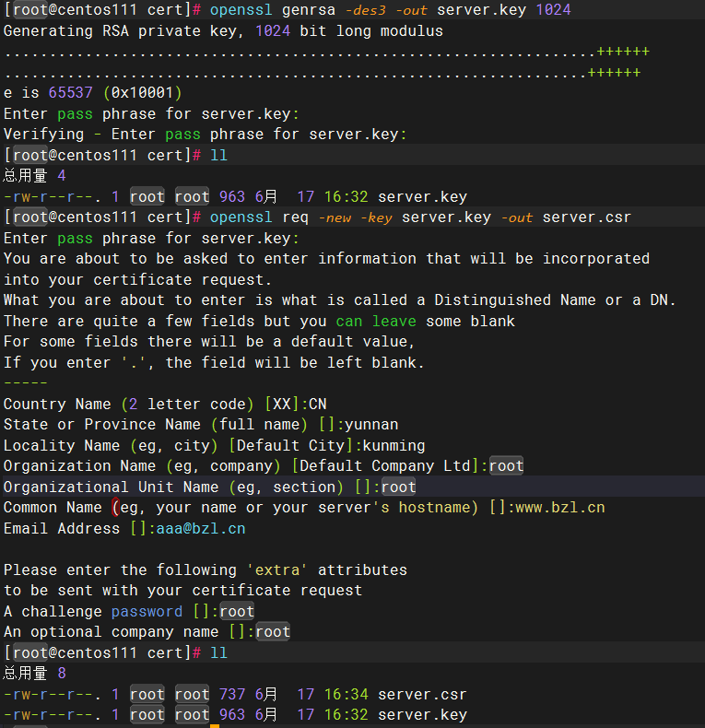Screen dimensions: 705x728
Task: Click the 1024 key length argument
Action: coord(552,10)
